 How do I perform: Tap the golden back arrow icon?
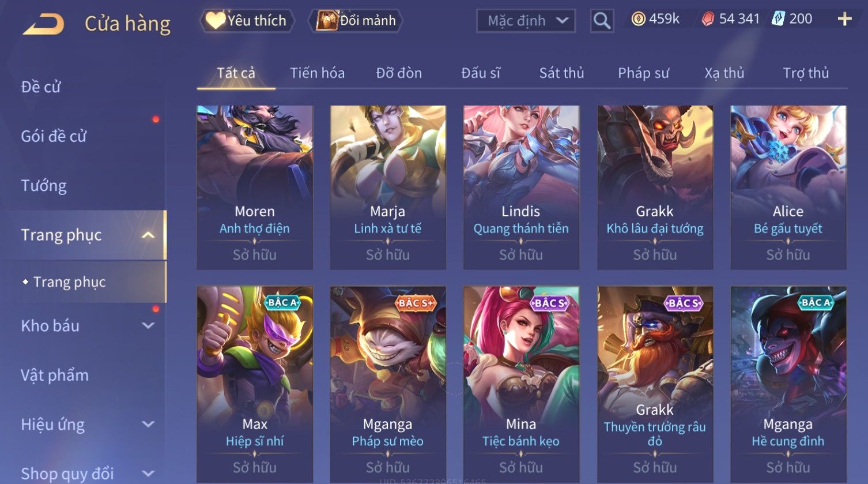[x=43, y=24]
